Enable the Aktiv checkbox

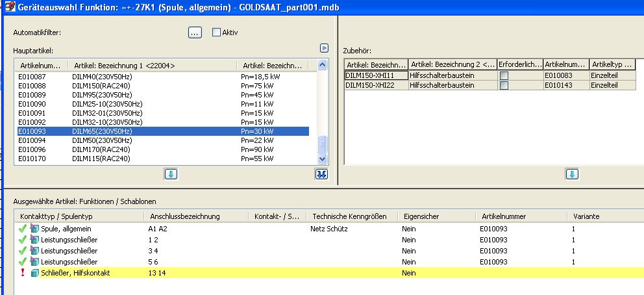pos(216,32)
